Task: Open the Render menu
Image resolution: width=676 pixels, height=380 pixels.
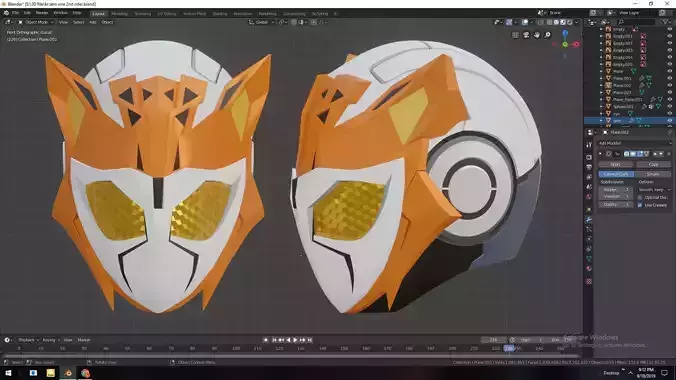Action: 42,13
